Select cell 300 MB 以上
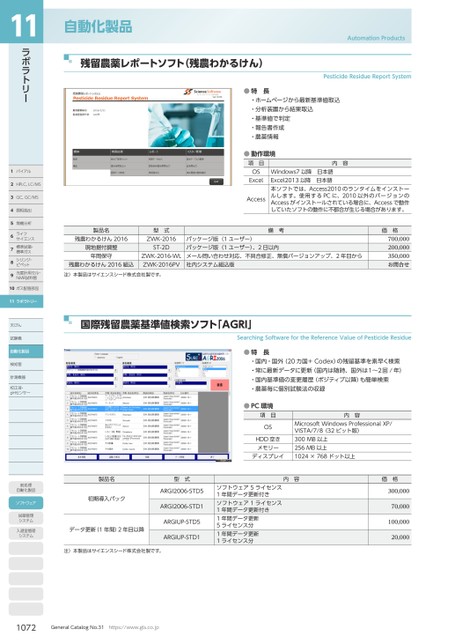The image size is (455, 644). coord(352,439)
